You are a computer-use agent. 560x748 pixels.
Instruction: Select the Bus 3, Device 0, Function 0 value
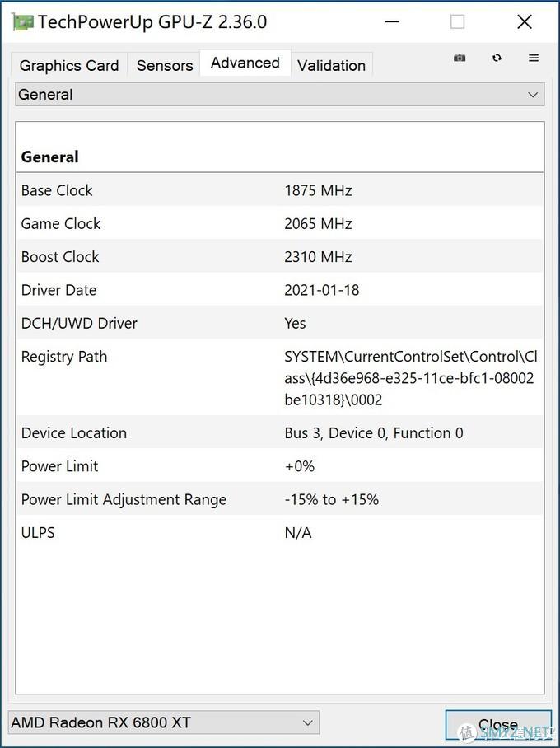click(x=374, y=432)
